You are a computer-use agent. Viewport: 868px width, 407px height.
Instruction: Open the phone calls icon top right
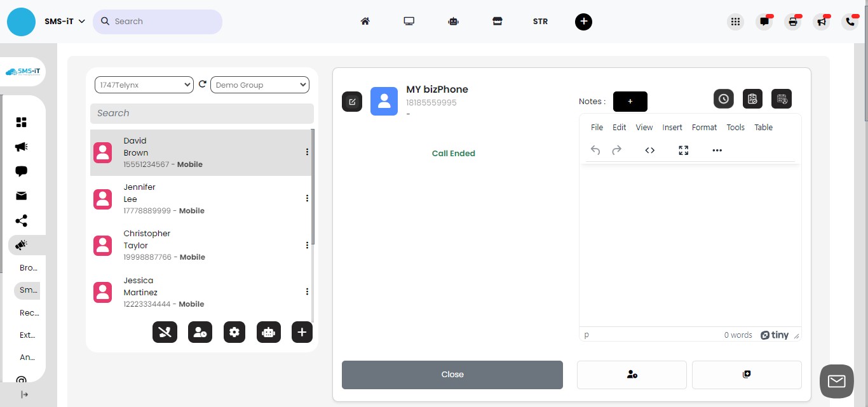850,21
